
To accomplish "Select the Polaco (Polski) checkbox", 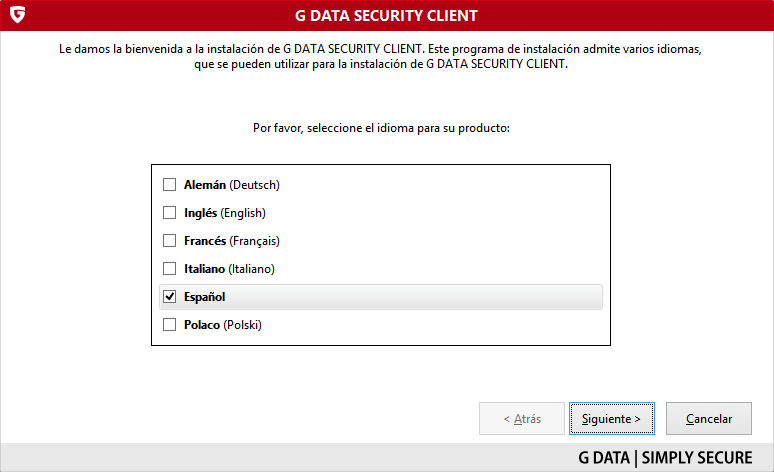I will tap(169, 325).
